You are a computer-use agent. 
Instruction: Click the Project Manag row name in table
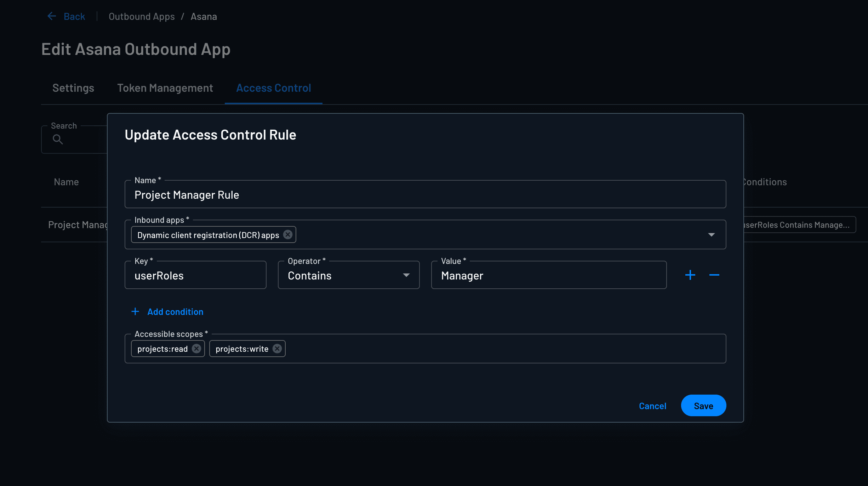coord(78,225)
